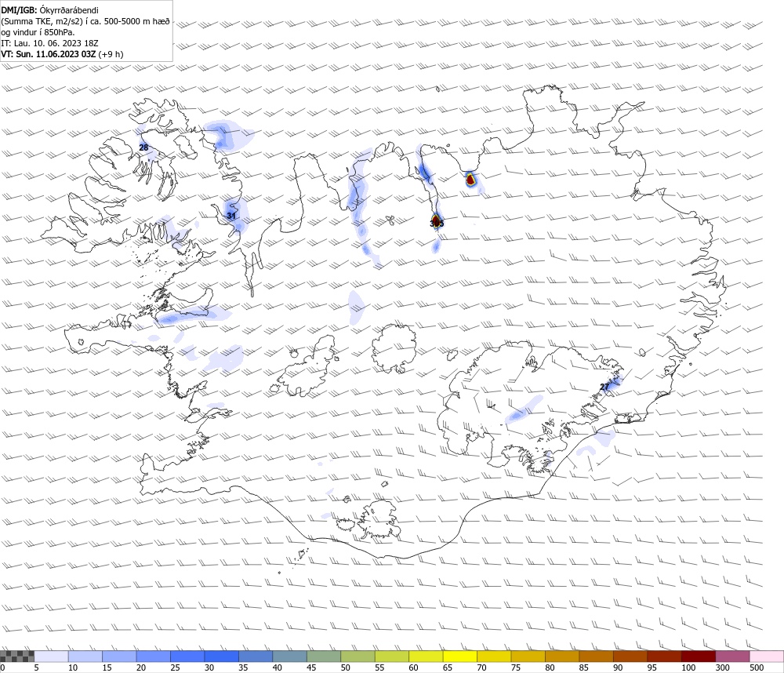The image size is (784, 673).
Task: Pick the blue legend swatch for 25–30
Action: [187, 657]
